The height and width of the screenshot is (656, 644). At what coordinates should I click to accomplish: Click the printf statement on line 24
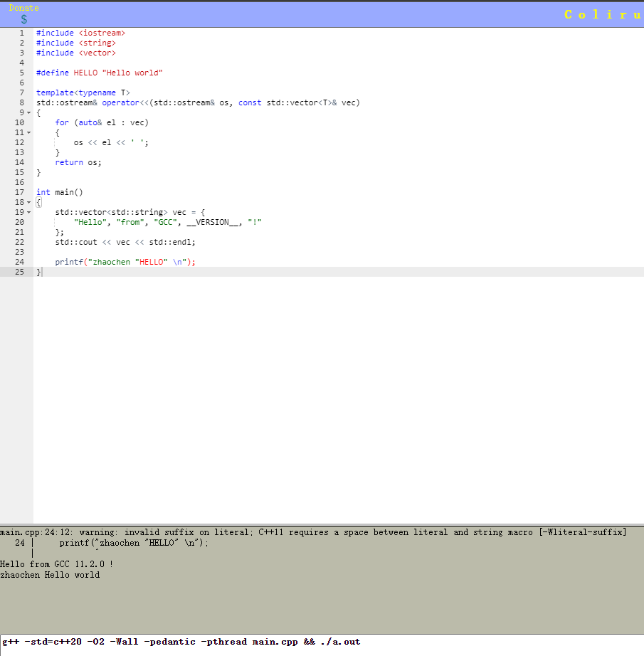pyautogui.click(x=125, y=262)
